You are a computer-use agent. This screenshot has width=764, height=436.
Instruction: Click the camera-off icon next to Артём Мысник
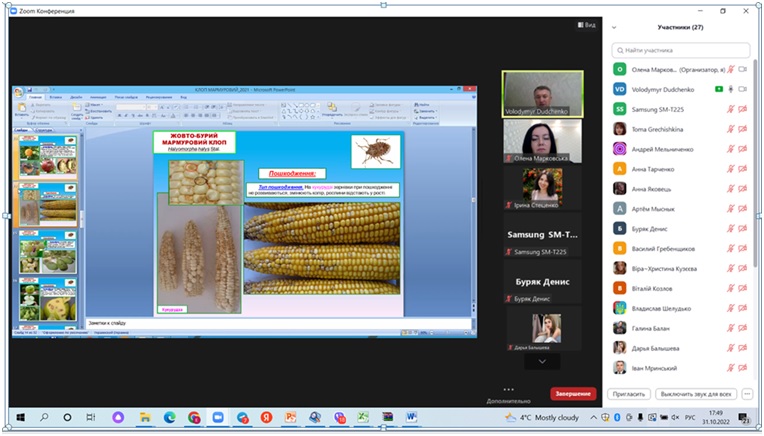[743, 208]
